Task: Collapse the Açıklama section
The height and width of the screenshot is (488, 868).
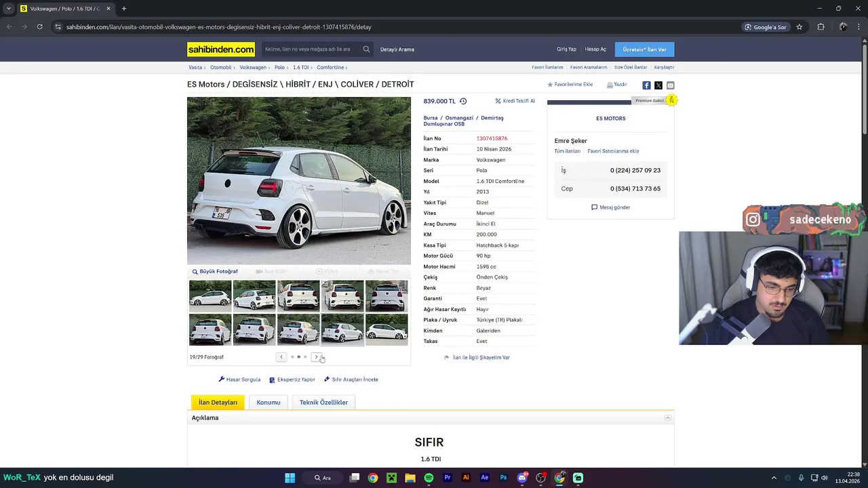Action: pos(668,418)
